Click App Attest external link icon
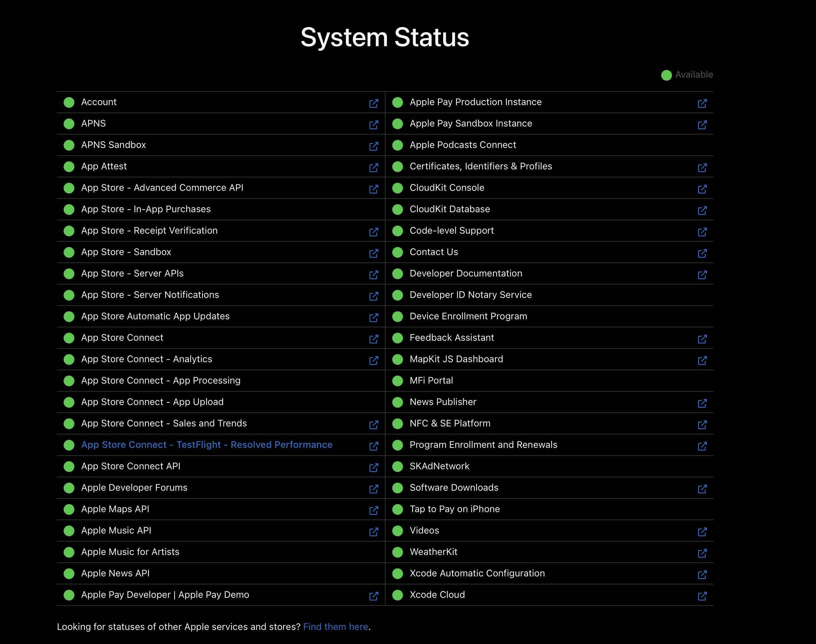The image size is (816, 644). click(x=373, y=168)
